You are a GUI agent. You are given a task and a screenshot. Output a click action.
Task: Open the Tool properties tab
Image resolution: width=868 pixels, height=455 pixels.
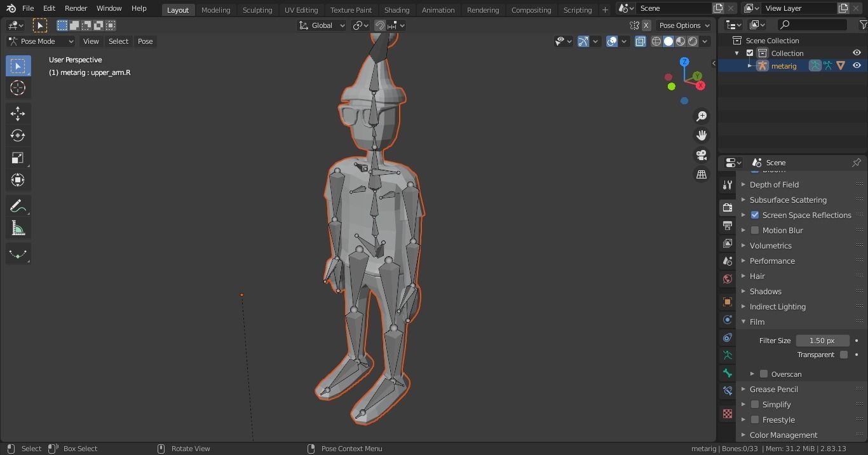click(x=728, y=185)
